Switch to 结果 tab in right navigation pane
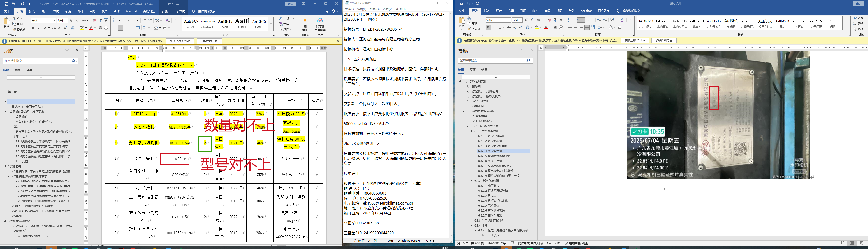The width and height of the screenshot is (868, 249). pos(484,70)
